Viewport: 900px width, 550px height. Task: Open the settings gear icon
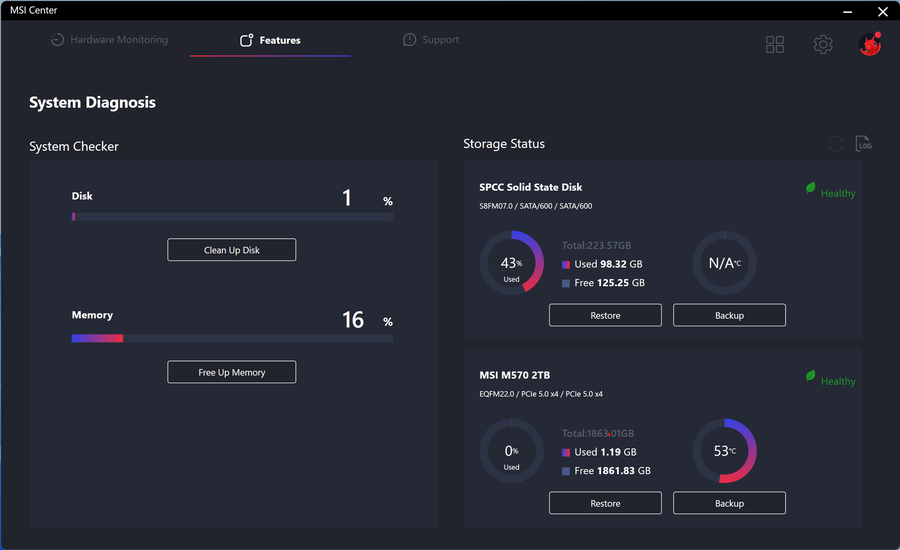pos(823,44)
